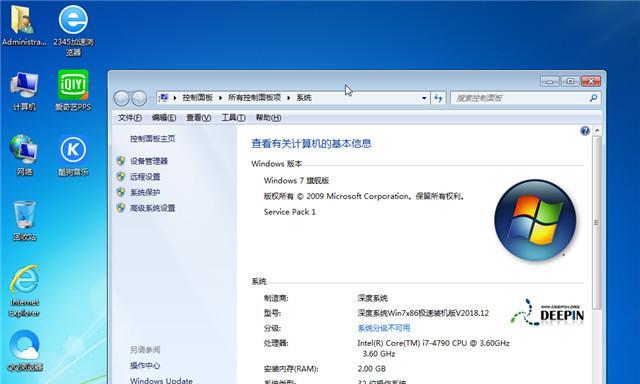Click the shield icon beside 远程设置
This screenshot has width=640, height=384.
[121, 177]
